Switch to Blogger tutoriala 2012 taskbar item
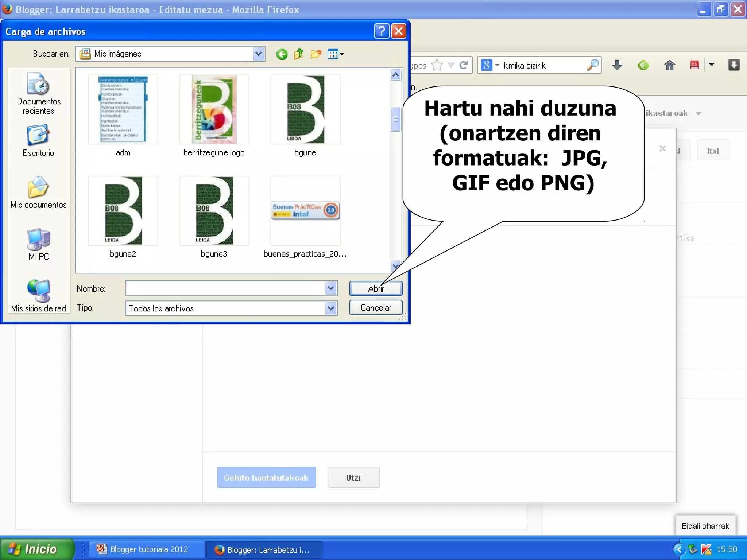This screenshot has height=560, width=747. point(147,549)
